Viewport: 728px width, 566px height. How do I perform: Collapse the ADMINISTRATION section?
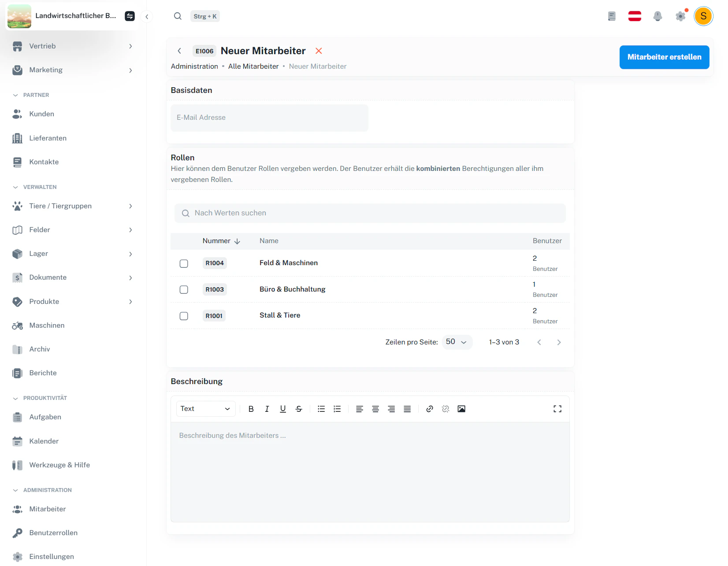[x=42, y=490]
